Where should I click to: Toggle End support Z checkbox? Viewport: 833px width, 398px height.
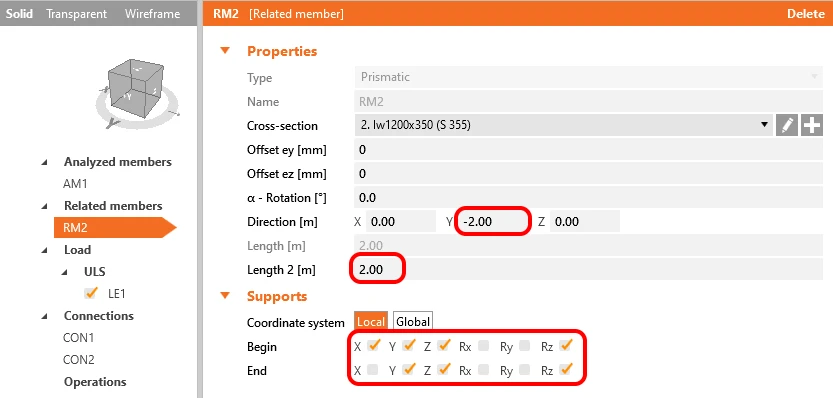point(444,369)
